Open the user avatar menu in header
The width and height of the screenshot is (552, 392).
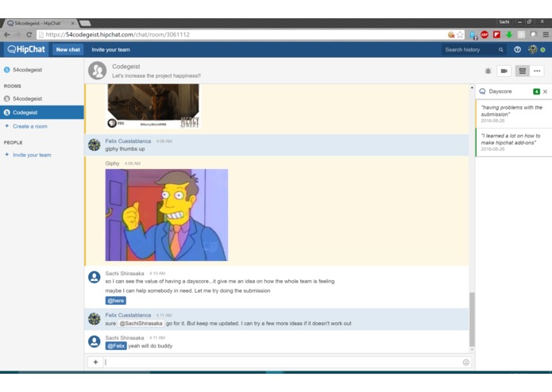point(533,49)
